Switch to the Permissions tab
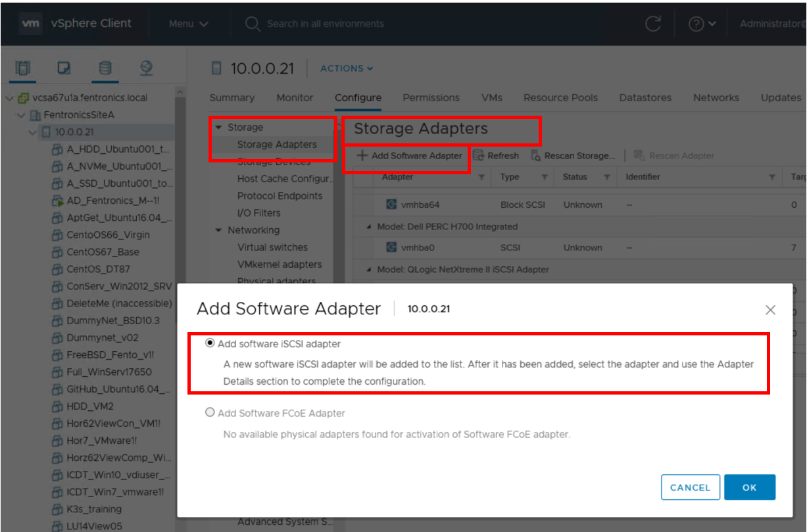Screen dimensions: 807x532 tap(431, 97)
